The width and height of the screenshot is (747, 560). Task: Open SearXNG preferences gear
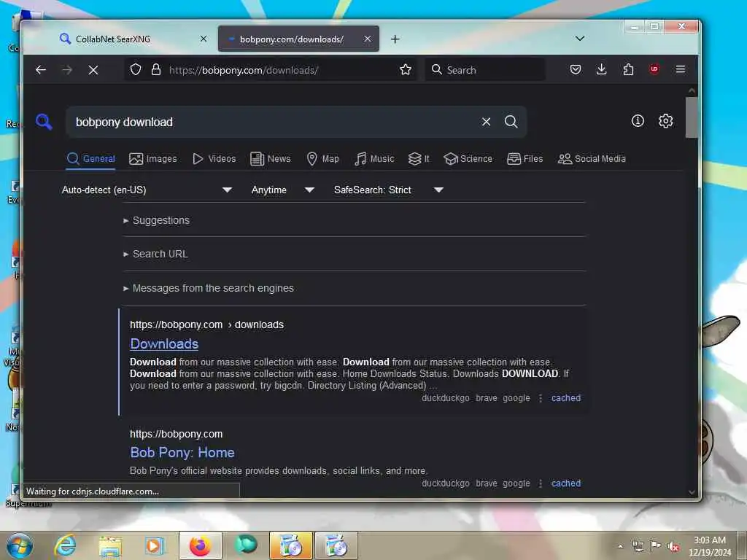click(665, 121)
